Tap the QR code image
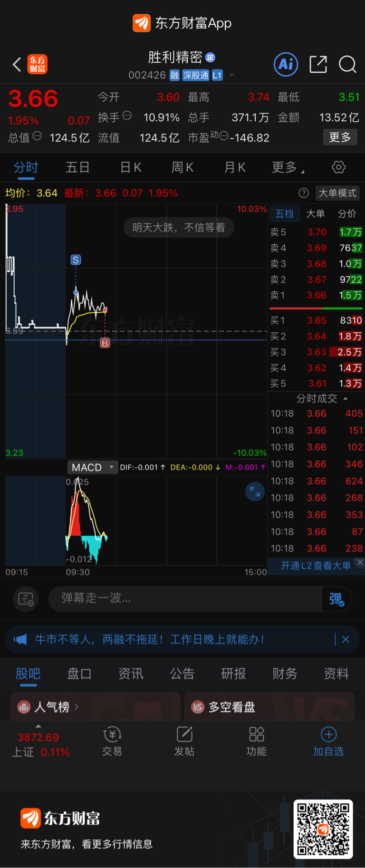The width and height of the screenshot is (365, 868). click(x=323, y=829)
